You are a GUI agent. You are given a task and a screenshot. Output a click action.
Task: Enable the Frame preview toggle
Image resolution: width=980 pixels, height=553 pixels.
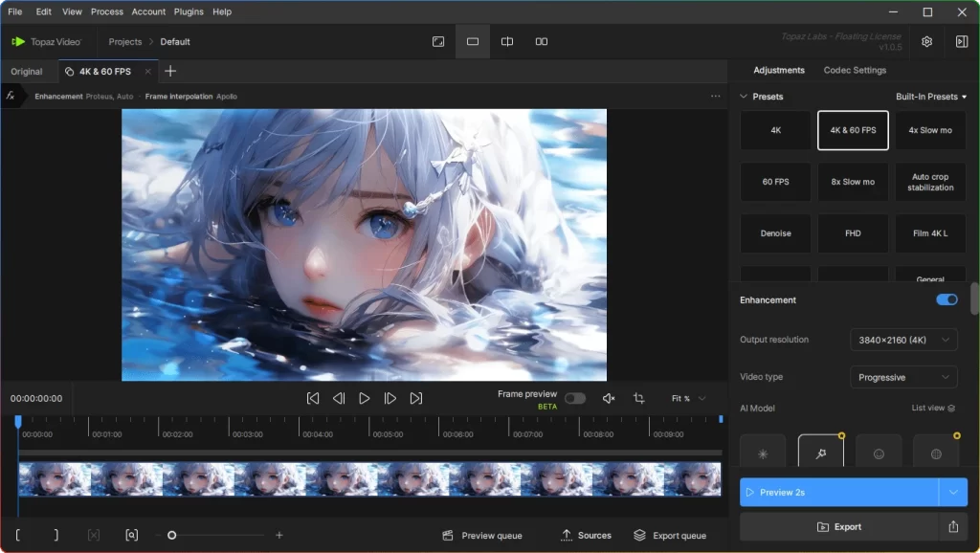point(574,398)
